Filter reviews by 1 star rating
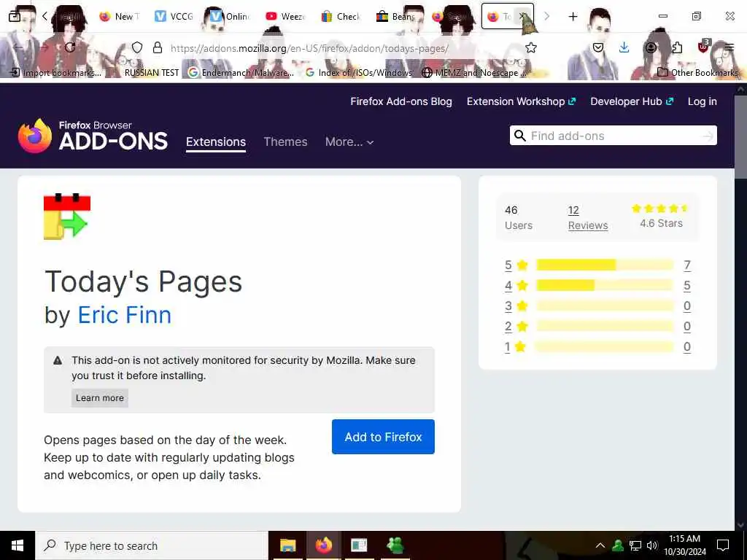747x560 pixels. pyautogui.click(x=516, y=346)
